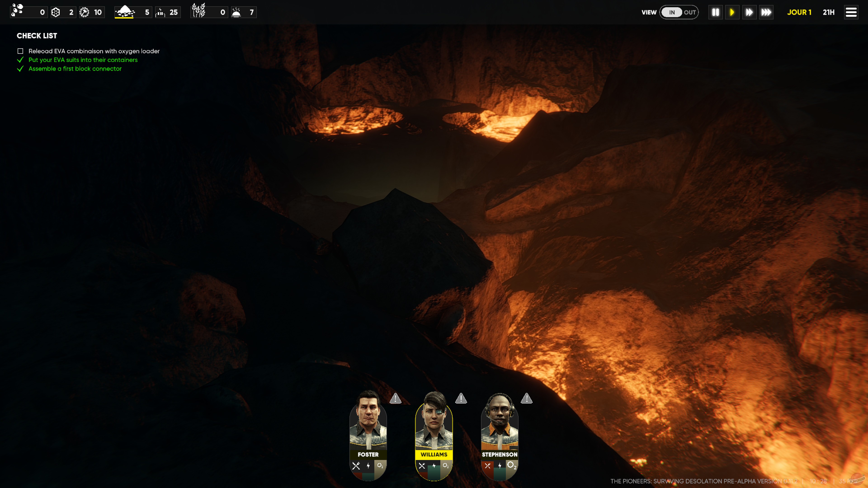Open the hamburger menu at top right

(x=851, y=12)
